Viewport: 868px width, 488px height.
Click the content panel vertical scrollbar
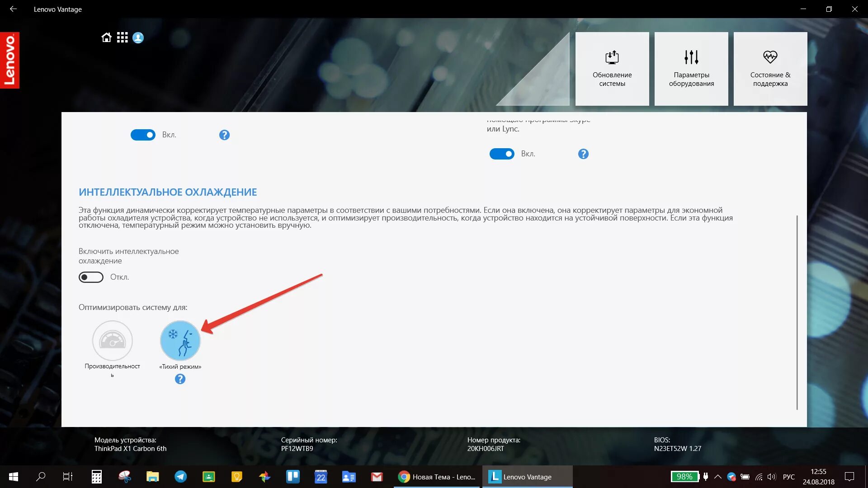tap(797, 313)
